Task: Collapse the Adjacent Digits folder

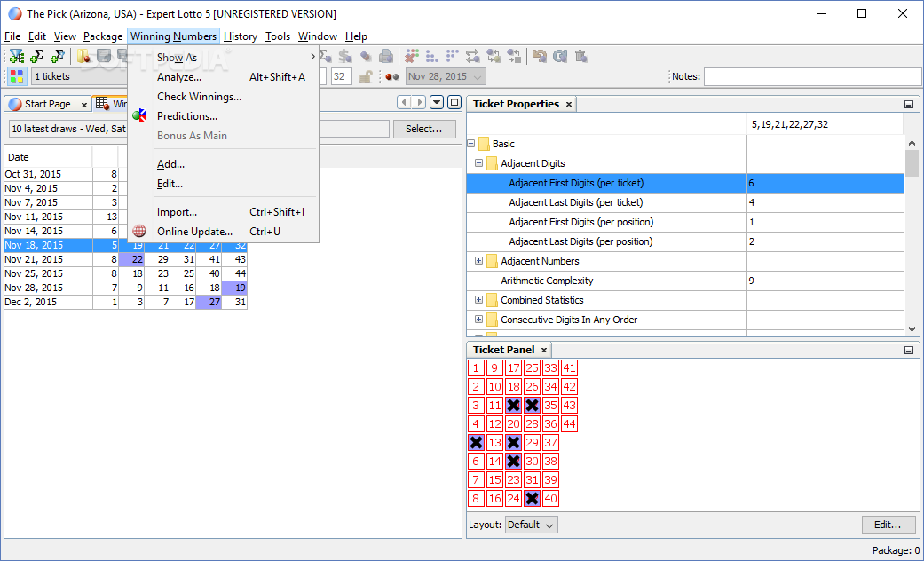Action: tap(478, 163)
